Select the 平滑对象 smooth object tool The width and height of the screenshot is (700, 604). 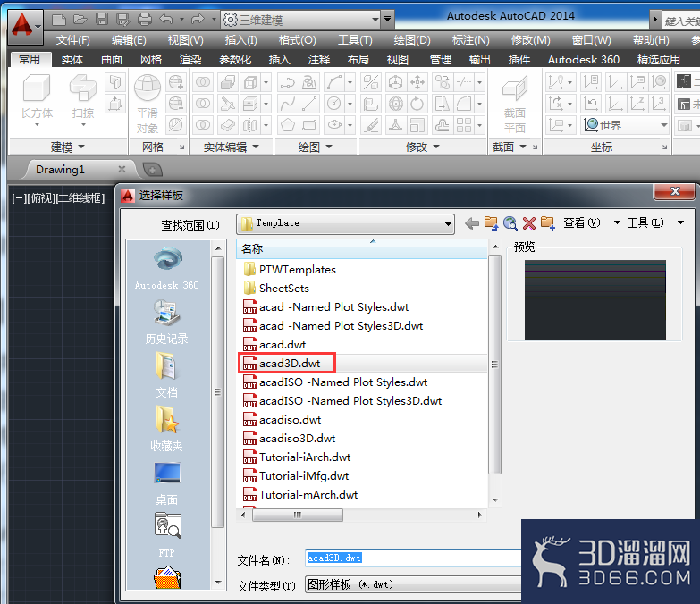point(148,104)
